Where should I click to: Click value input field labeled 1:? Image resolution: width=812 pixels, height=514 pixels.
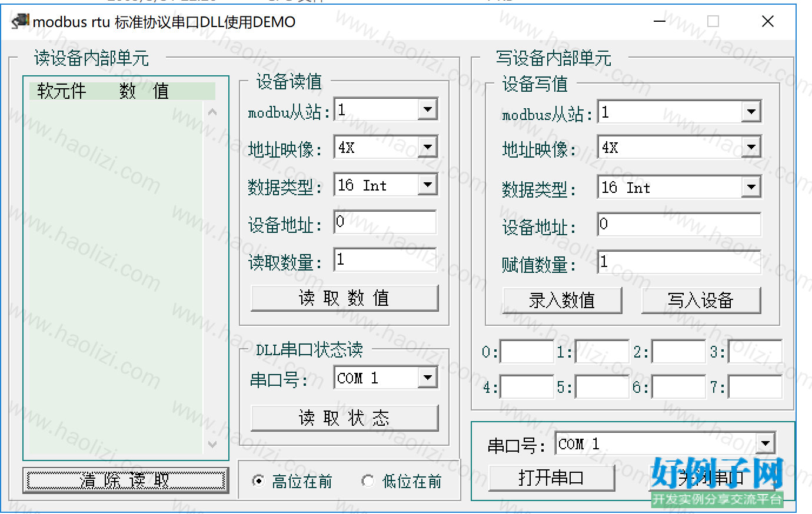(x=602, y=352)
